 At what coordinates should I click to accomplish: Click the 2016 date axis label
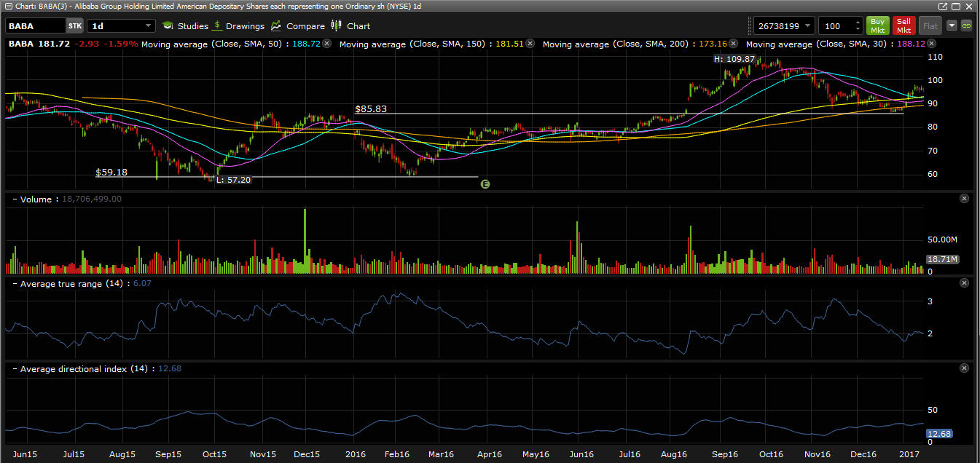pyautogui.click(x=354, y=455)
